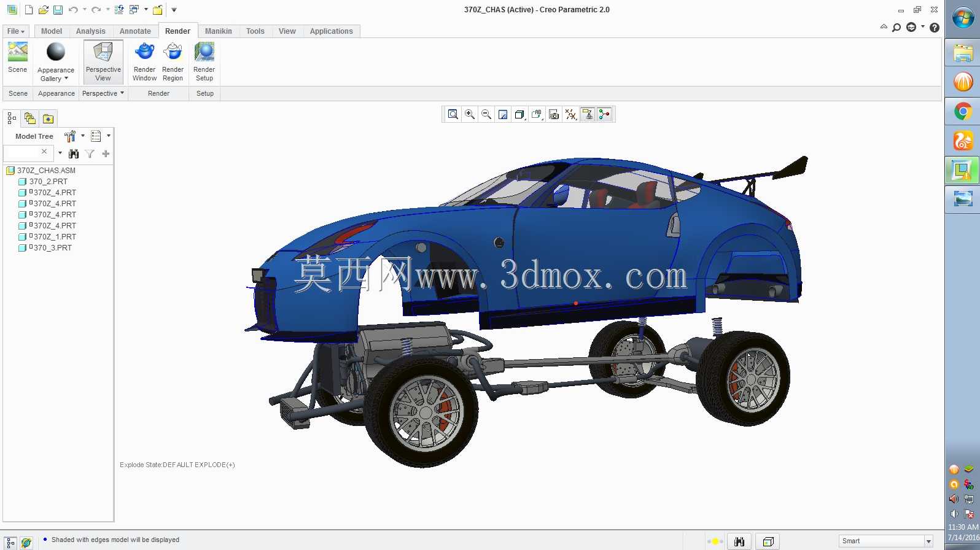Screen dimensions: 980x550
Task: Click binoculars find icon in Model Tree
Action: [x=74, y=154]
